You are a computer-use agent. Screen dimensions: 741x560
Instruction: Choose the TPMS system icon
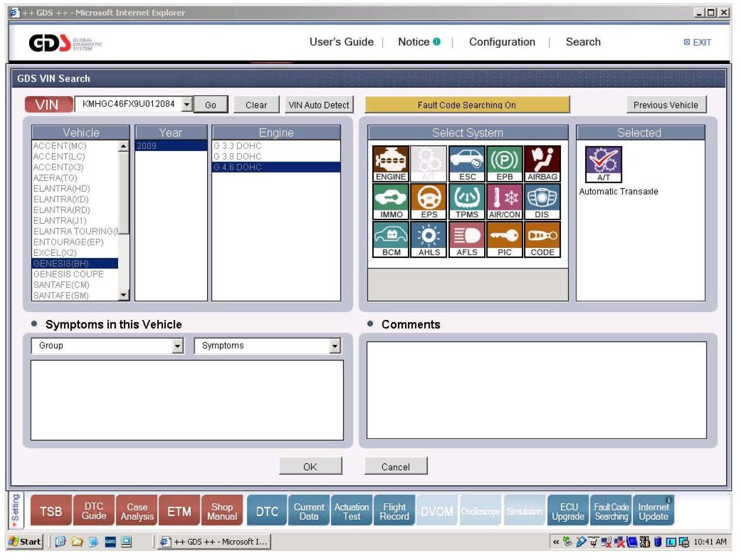[x=467, y=201]
